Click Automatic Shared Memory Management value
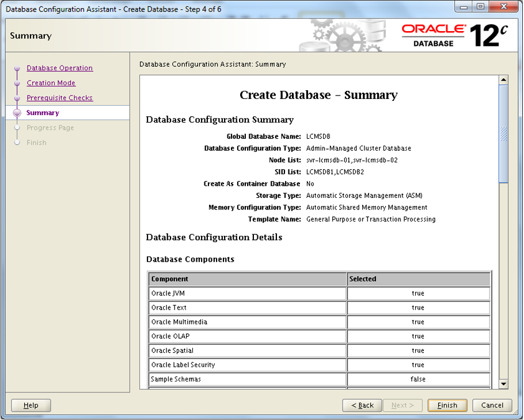The width and height of the screenshot is (524, 420). click(x=367, y=208)
